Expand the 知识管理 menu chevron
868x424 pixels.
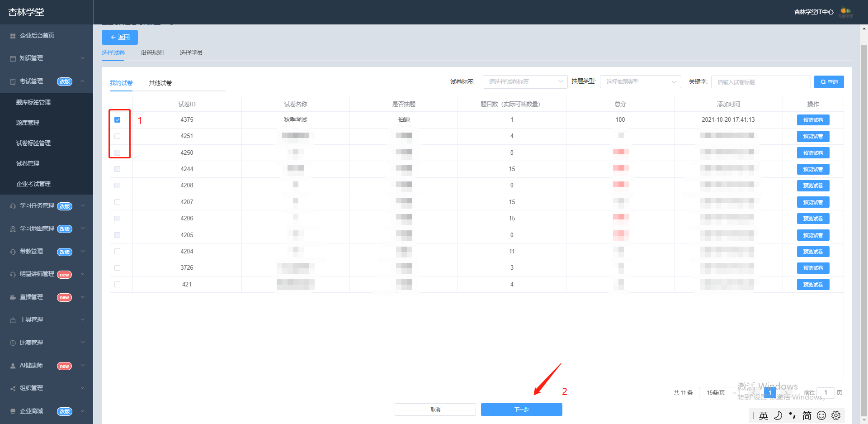(x=83, y=58)
